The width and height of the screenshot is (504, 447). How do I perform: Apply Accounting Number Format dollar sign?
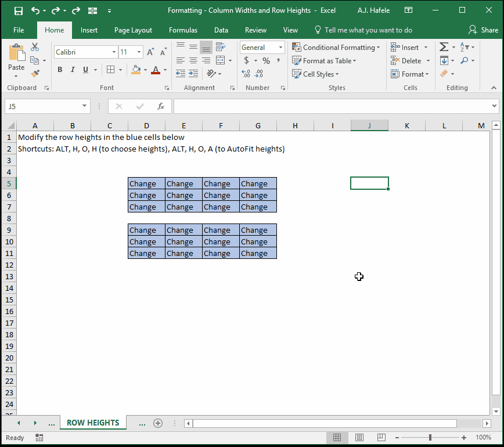[x=246, y=60]
